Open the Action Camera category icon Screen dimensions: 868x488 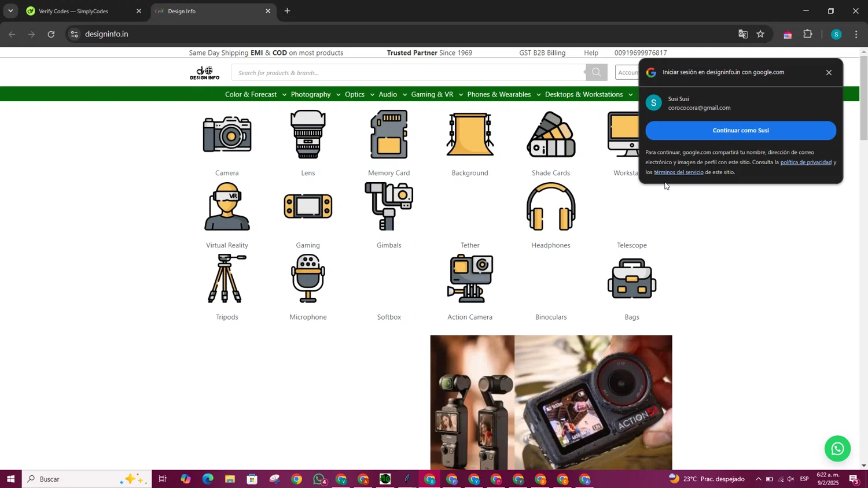[470, 279]
